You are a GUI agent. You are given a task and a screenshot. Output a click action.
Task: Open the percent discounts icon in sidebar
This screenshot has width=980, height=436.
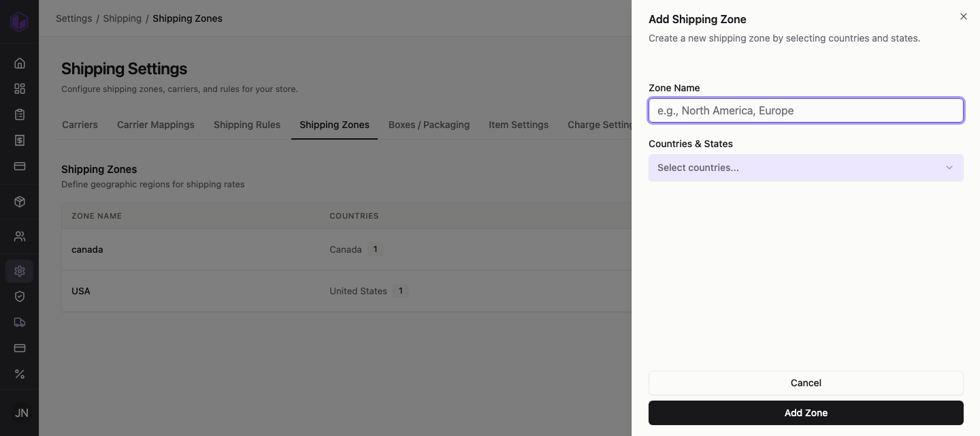[20, 374]
